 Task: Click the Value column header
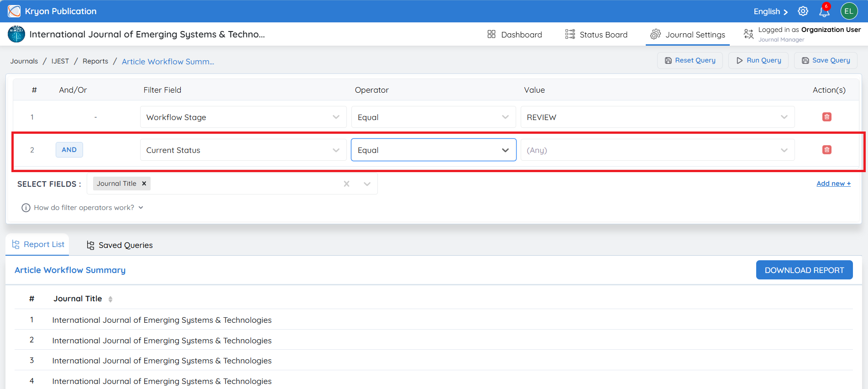[534, 90]
